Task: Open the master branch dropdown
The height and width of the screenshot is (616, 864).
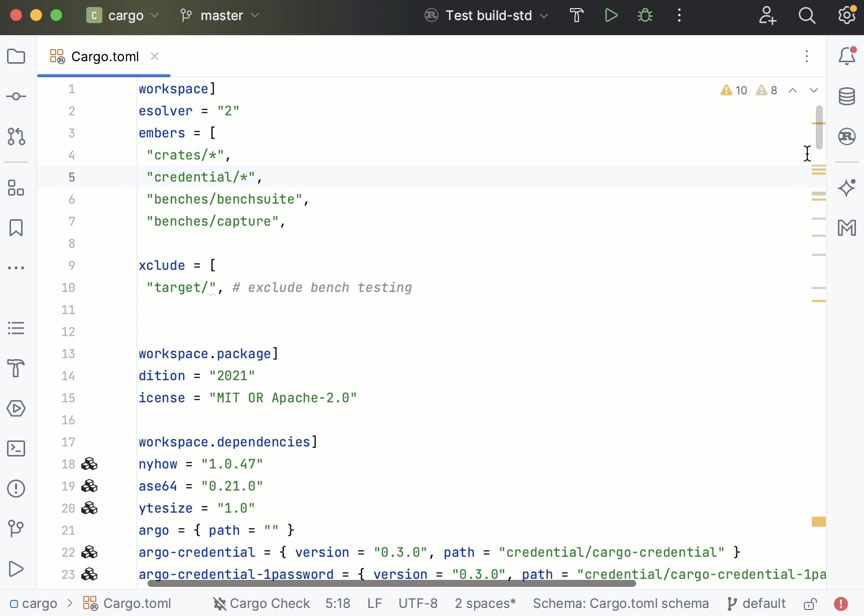Action: (x=219, y=16)
